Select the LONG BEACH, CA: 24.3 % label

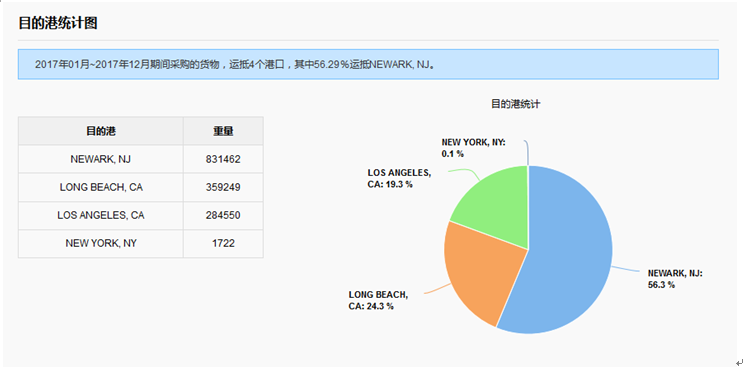point(378,300)
